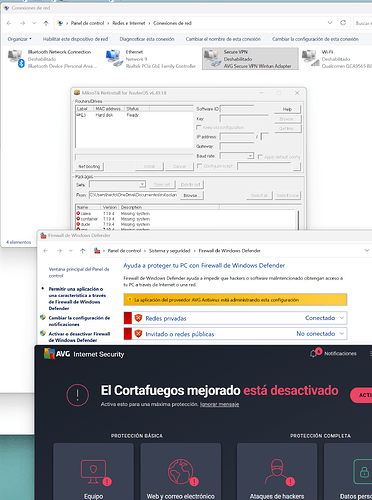Click Ignorar mensaje link in AVG
The width and height of the screenshot is (372, 500).
click(x=219, y=404)
